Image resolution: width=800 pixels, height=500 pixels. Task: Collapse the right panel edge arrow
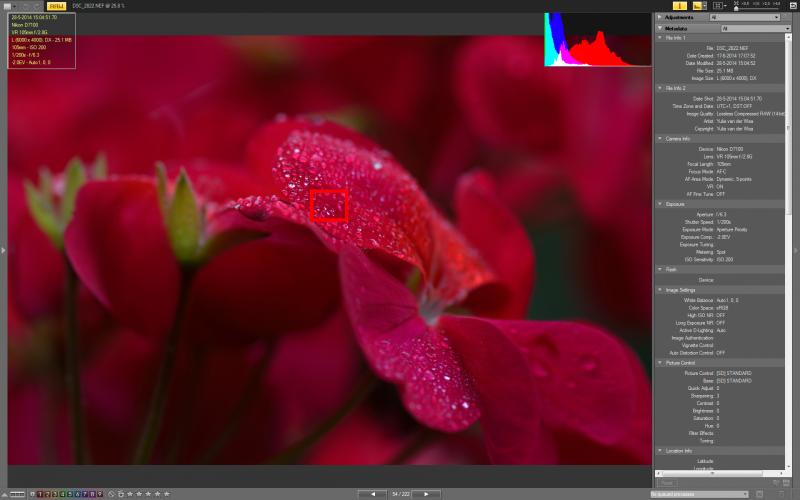click(x=796, y=250)
